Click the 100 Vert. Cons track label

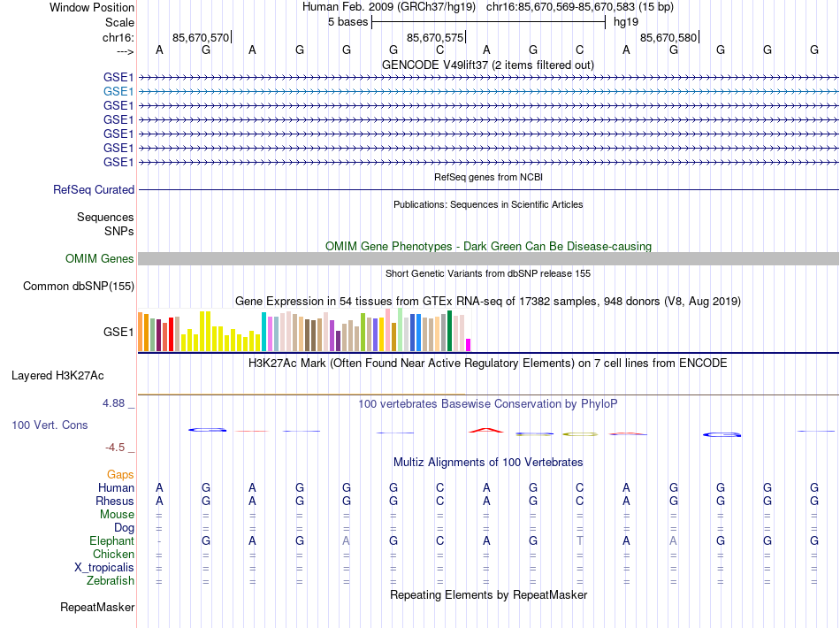(50, 425)
